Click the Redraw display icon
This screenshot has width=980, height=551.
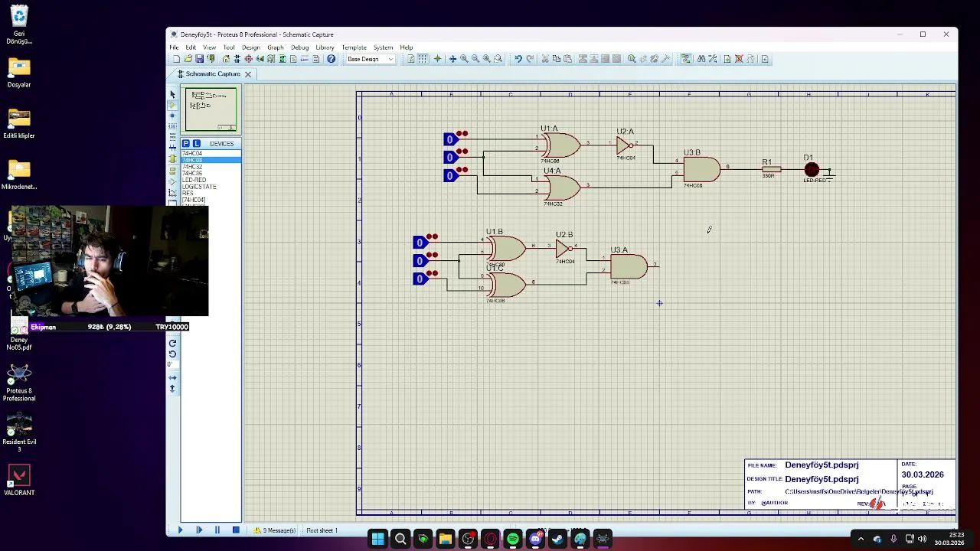[411, 59]
